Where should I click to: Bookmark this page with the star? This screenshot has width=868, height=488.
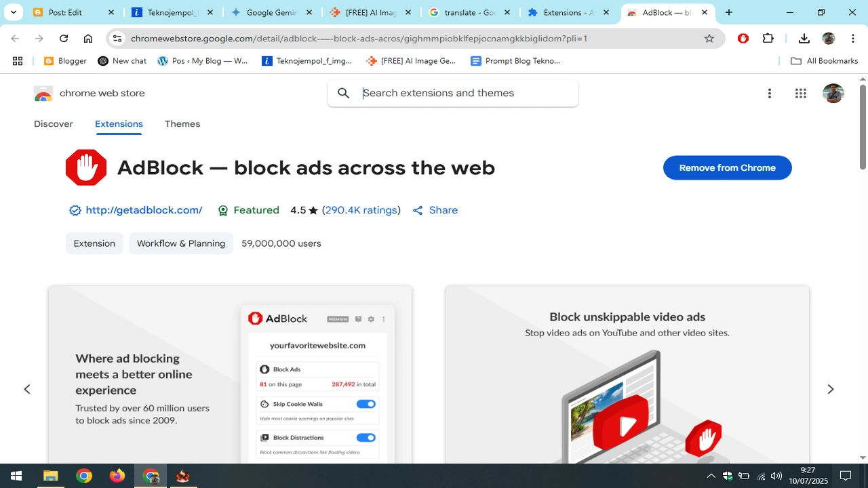[x=709, y=39]
